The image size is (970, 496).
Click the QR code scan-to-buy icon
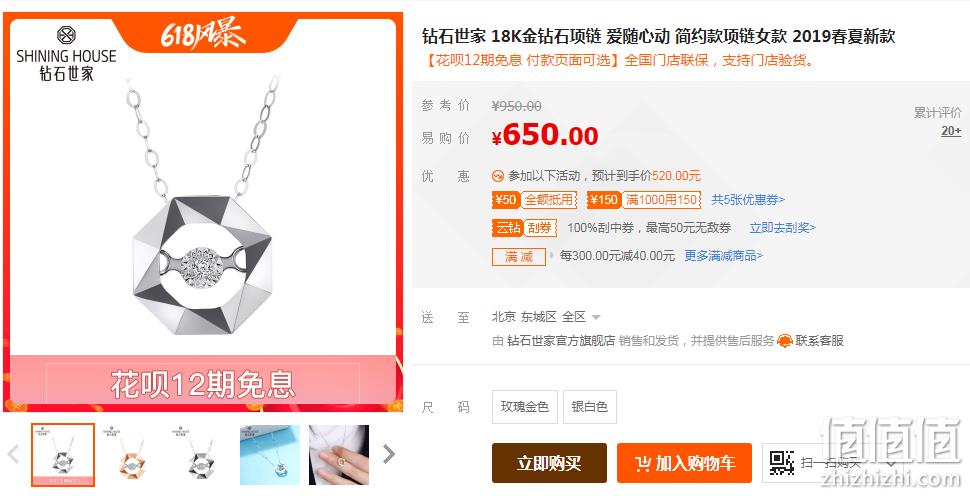coord(781,463)
